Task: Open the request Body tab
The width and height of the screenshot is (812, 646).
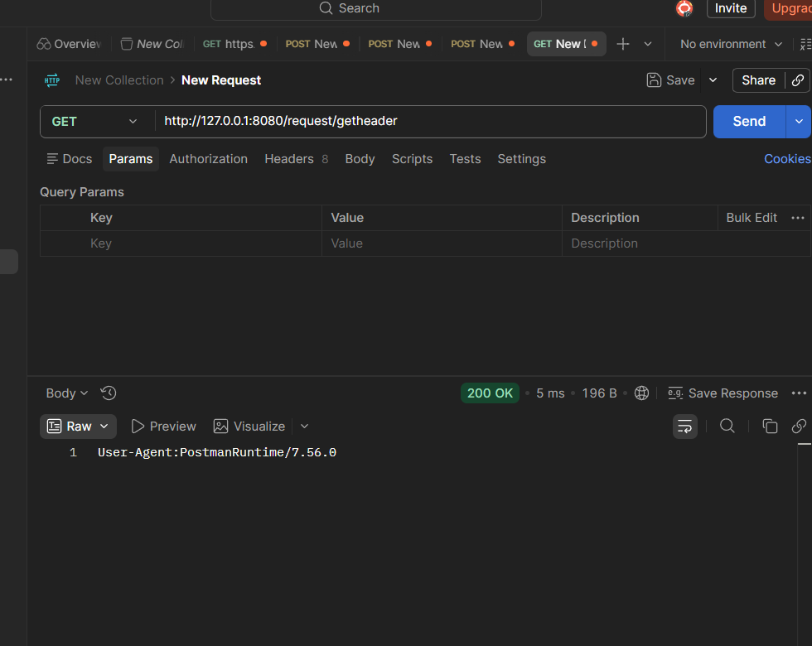Action: [360, 159]
